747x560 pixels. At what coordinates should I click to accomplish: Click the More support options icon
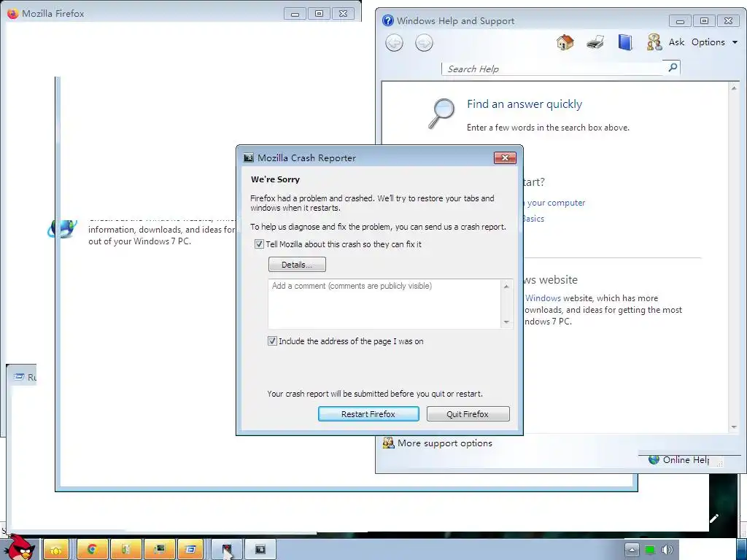[x=389, y=443]
